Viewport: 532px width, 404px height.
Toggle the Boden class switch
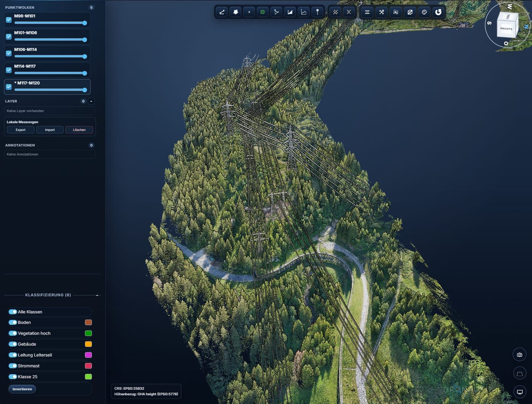pos(13,323)
